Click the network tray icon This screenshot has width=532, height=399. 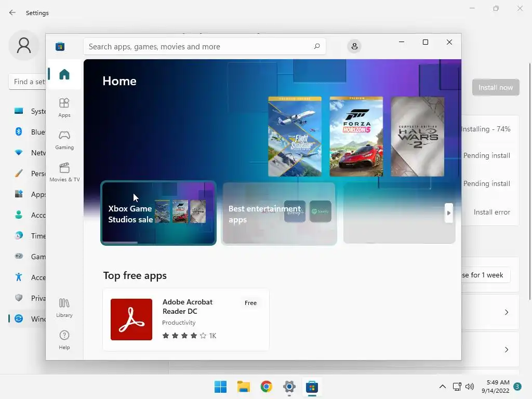[x=457, y=387]
